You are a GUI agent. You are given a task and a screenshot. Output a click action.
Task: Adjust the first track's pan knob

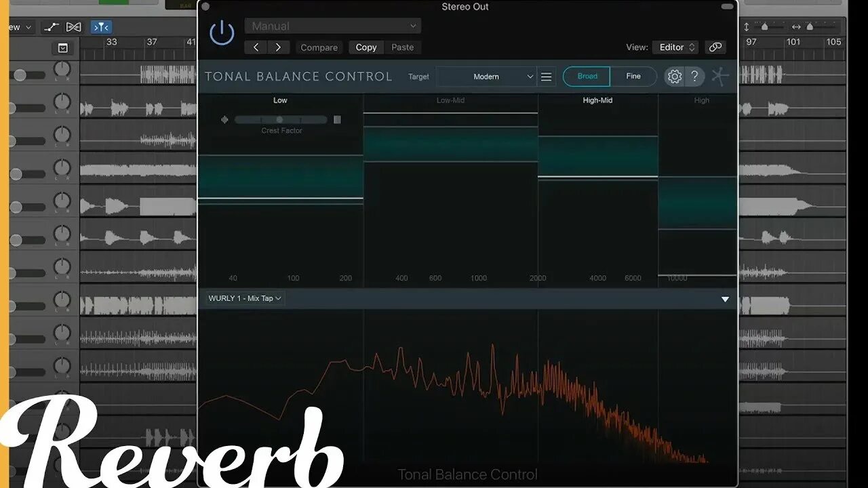click(62, 68)
